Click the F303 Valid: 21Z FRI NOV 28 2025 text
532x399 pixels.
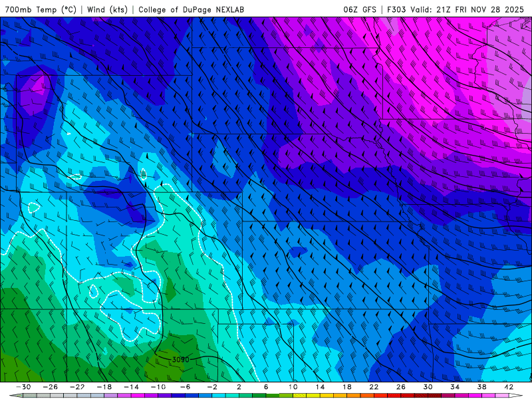coord(456,9)
